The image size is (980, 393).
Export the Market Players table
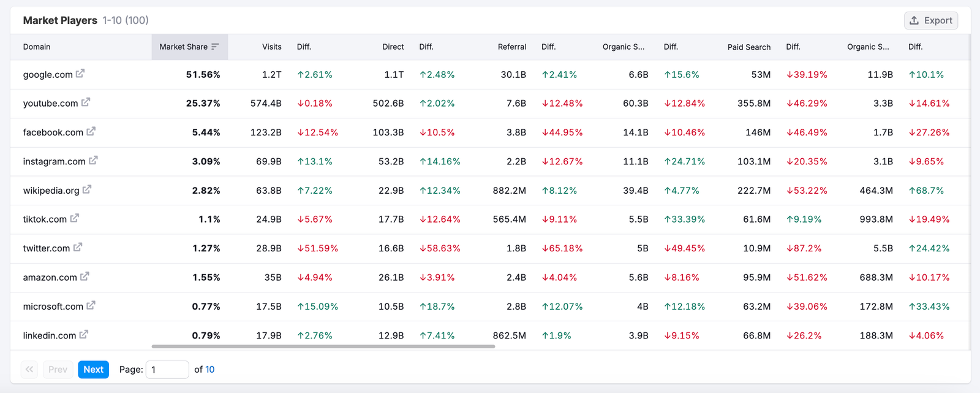point(930,20)
